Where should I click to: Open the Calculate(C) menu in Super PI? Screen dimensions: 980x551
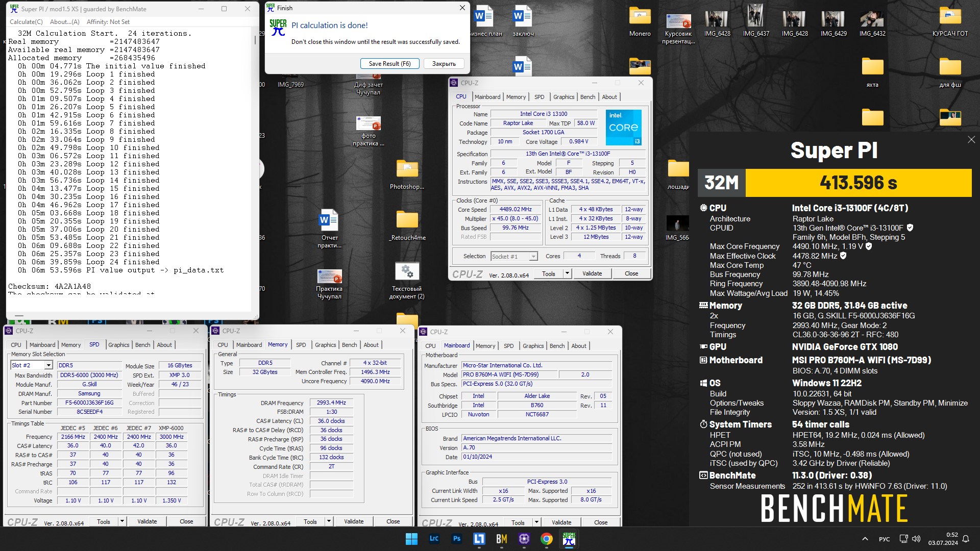click(26, 22)
